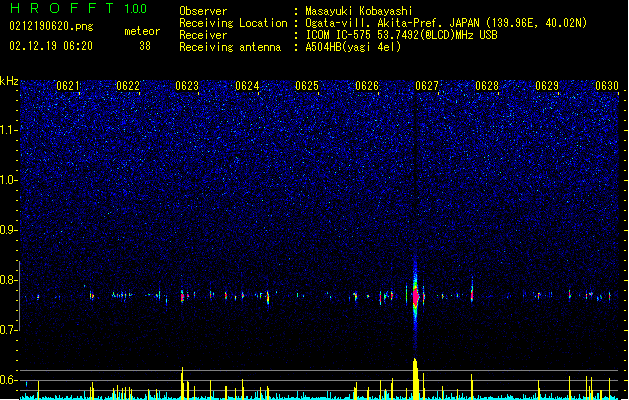Select the file name 0212190620.png

coord(51,27)
